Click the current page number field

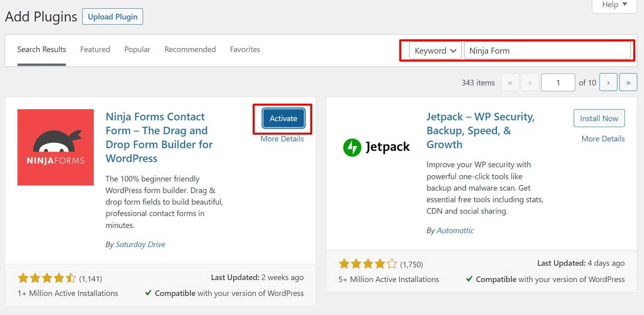click(558, 82)
